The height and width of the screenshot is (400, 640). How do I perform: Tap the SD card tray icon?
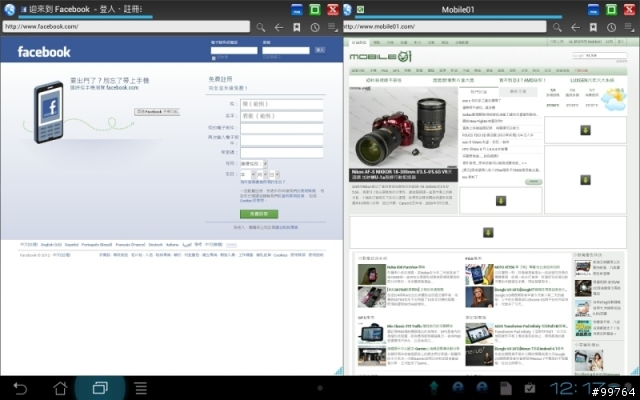[506, 389]
